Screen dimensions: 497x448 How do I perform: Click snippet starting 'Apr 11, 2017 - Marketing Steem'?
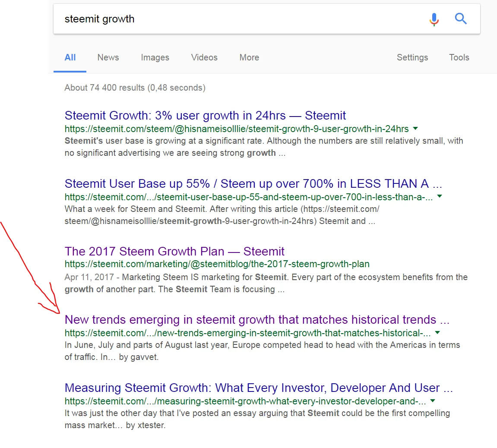(266, 283)
